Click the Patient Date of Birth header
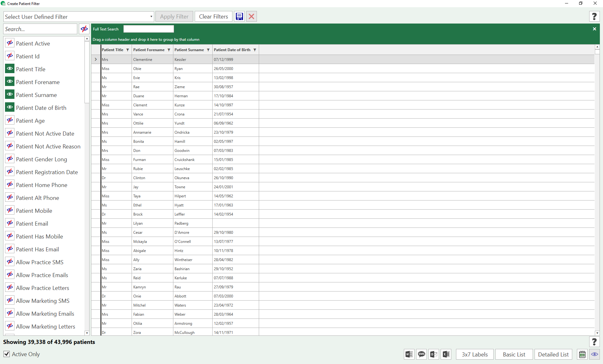Screen dimensions: 603x364 point(232,50)
